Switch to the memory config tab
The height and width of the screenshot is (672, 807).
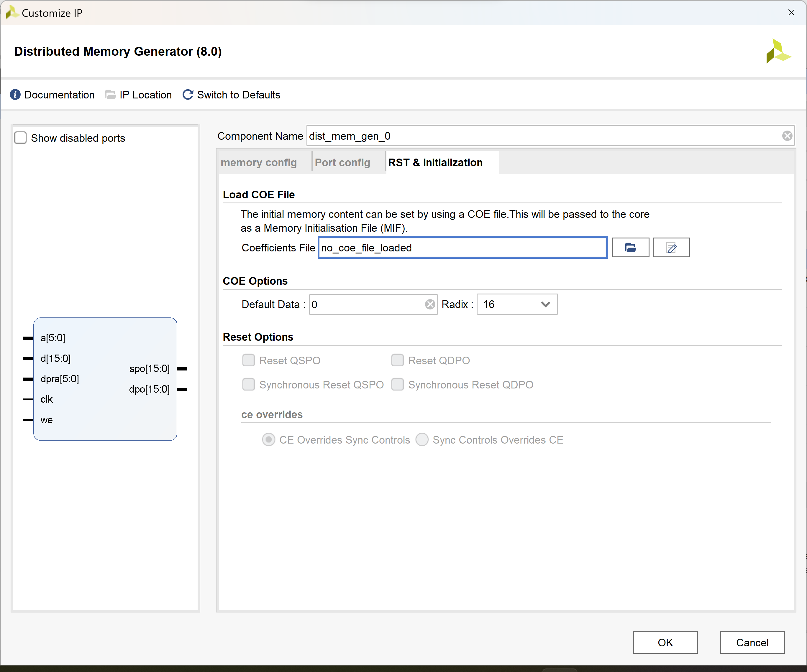point(259,163)
